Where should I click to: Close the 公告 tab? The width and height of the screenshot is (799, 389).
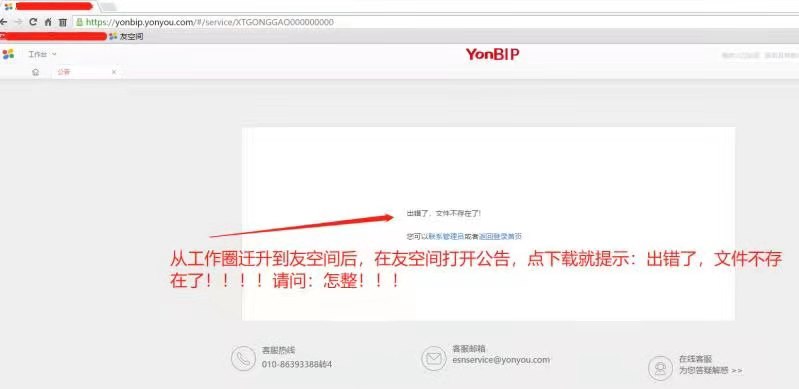click(x=114, y=72)
